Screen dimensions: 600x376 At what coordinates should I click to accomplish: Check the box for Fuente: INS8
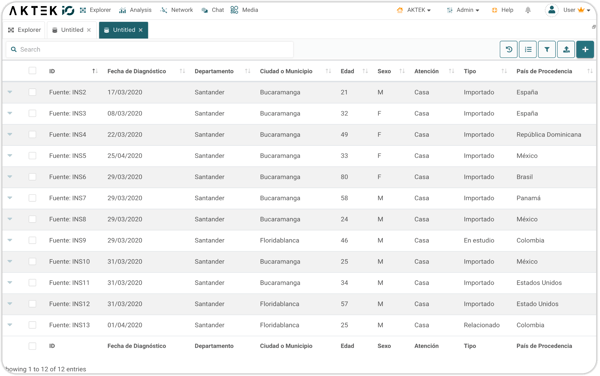[x=32, y=219]
